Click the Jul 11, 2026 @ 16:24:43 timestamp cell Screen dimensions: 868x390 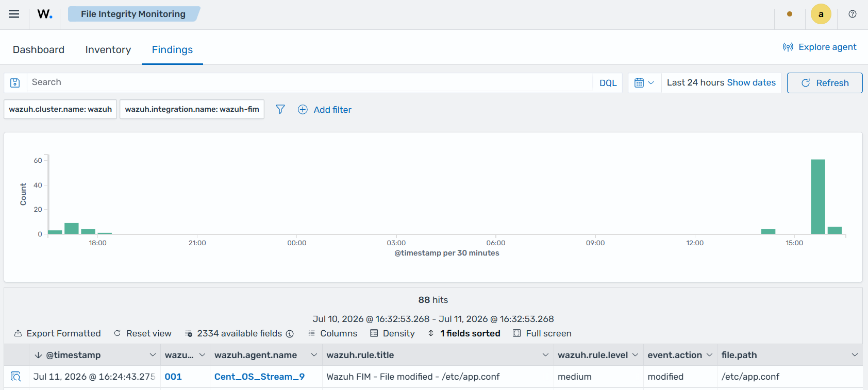tap(94, 377)
